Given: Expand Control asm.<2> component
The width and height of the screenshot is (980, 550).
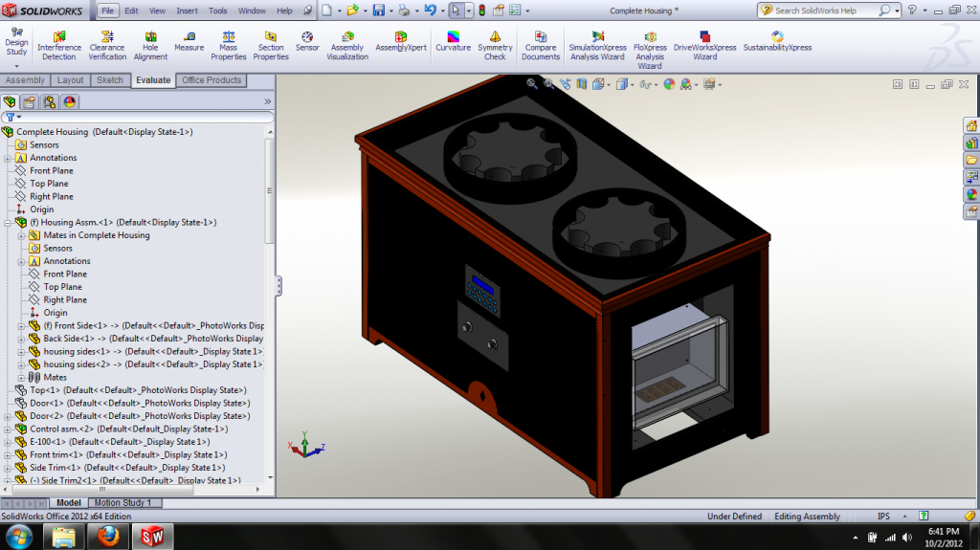Looking at the screenshot, I should pos(8,429).
